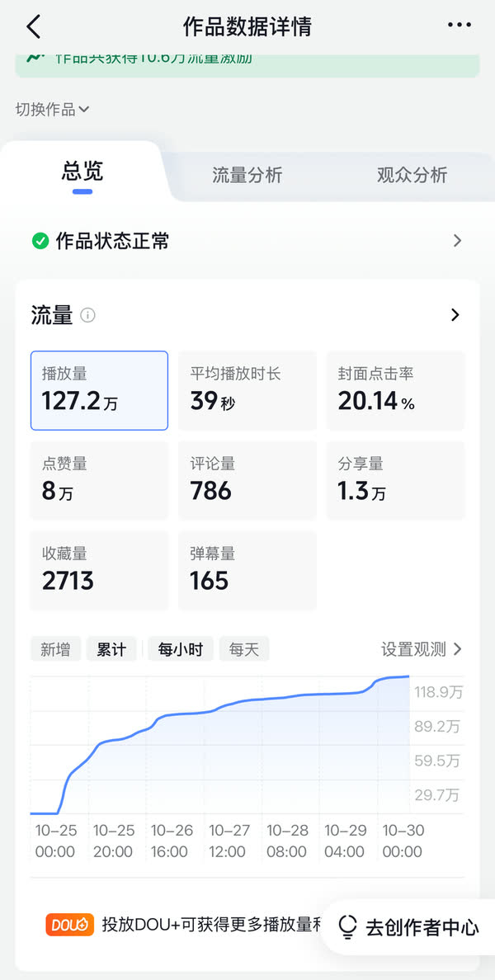Click the 10-25 20:00 axis label
This screenshot has width=495, height=980.
click(114, 841)
